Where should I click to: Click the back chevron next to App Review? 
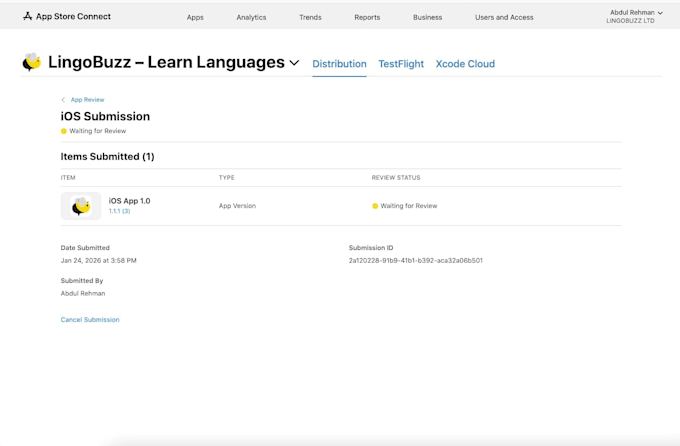click(x=63, y=100)
